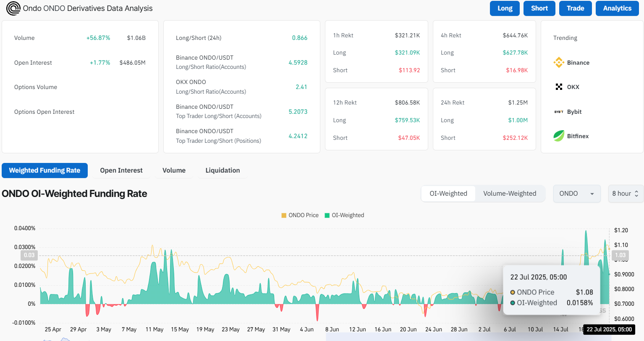Select Volume-Weighted weighting mode

tap(510, 194)
